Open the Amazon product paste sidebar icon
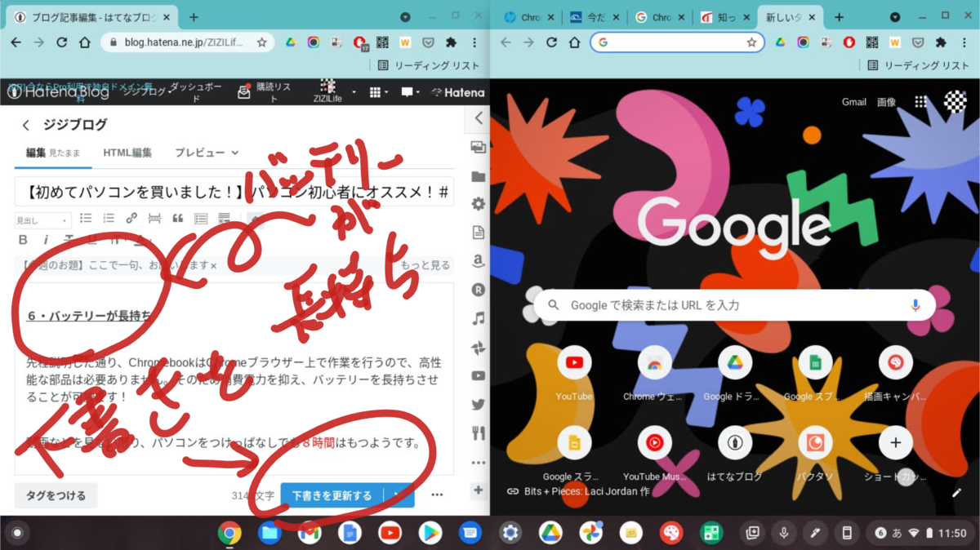 point(478,261)
